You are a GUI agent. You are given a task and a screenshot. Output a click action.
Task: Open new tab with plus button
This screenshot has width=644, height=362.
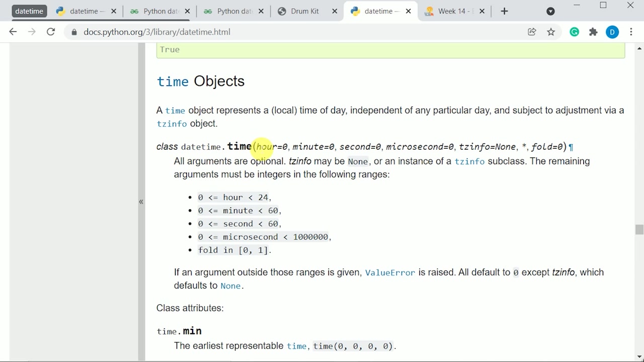(504, 11)
